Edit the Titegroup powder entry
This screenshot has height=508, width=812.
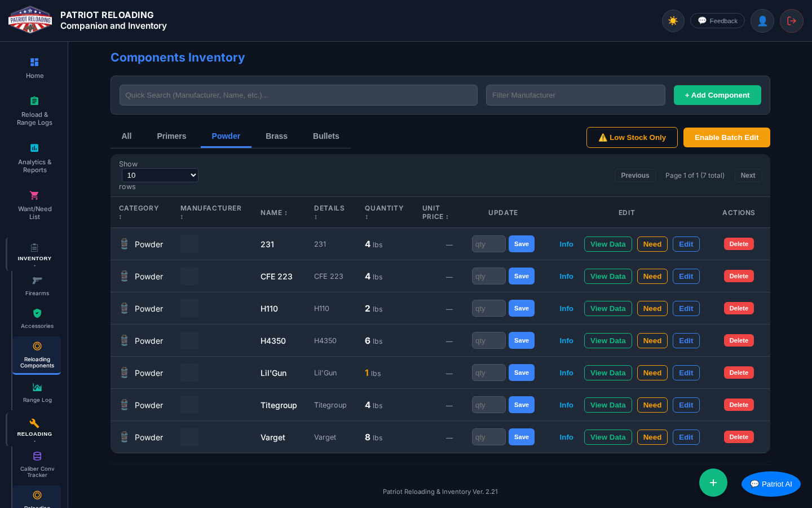[686, 405]
